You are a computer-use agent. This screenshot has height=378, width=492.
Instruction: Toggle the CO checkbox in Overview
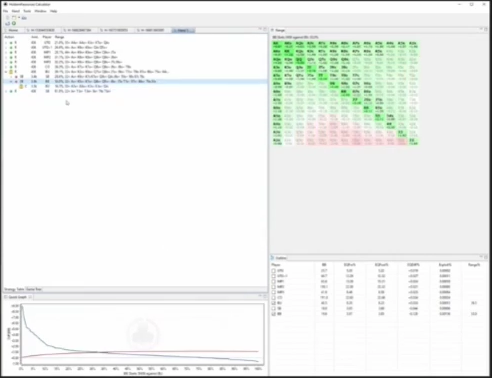click(274, 298)
